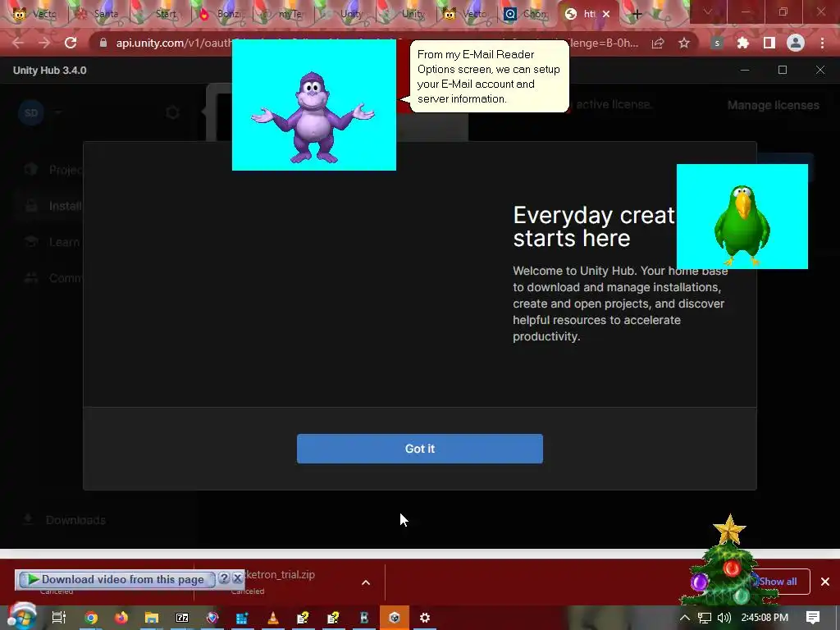The image size is (840, 630).
Task: Open Google Chrome from the taskbar
Action: pos(91,618)
